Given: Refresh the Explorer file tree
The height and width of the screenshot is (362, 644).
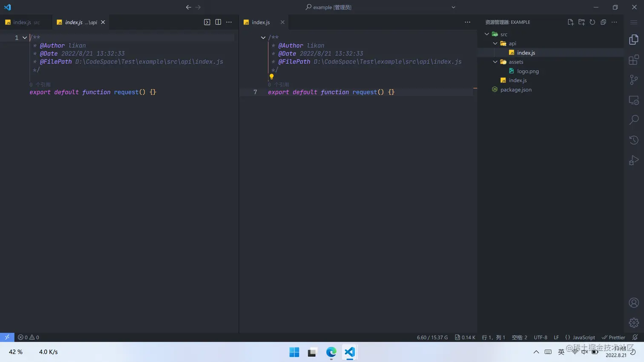Looking at the screenshot, I should click(x=592, y=22).
